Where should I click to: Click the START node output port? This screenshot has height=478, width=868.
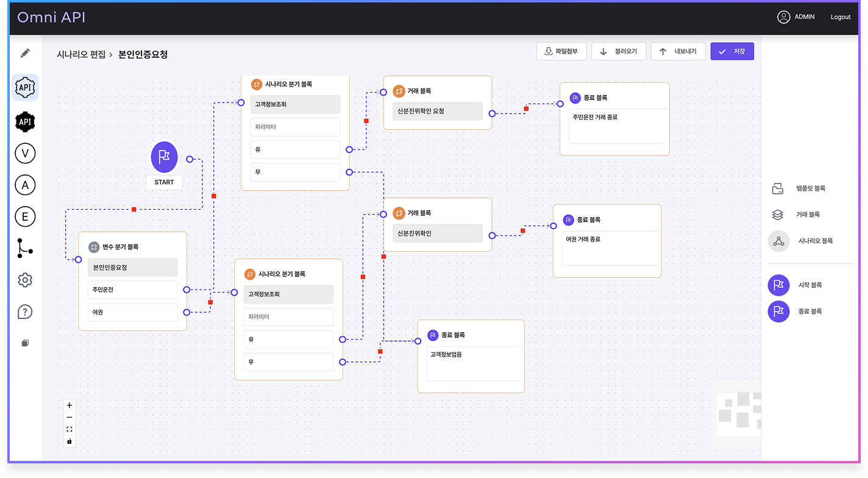point(190,159)
